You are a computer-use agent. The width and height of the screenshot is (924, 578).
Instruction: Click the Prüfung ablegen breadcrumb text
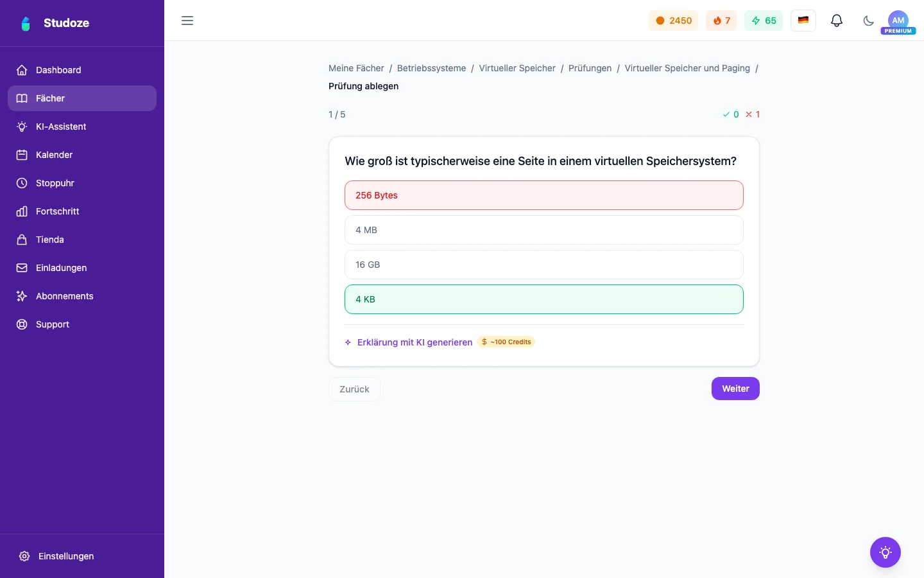tap(363, 86)
